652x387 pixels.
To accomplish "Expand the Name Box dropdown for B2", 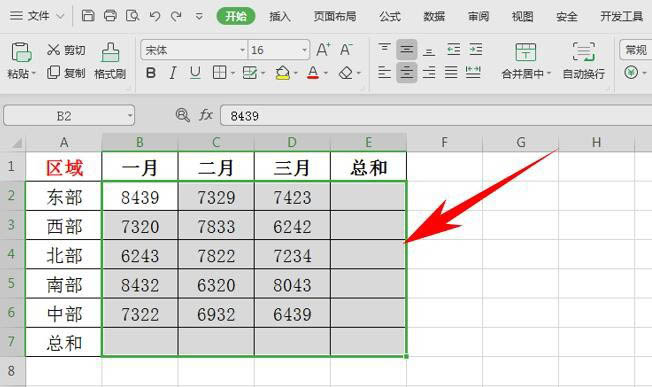I will [x=130, y=116].
